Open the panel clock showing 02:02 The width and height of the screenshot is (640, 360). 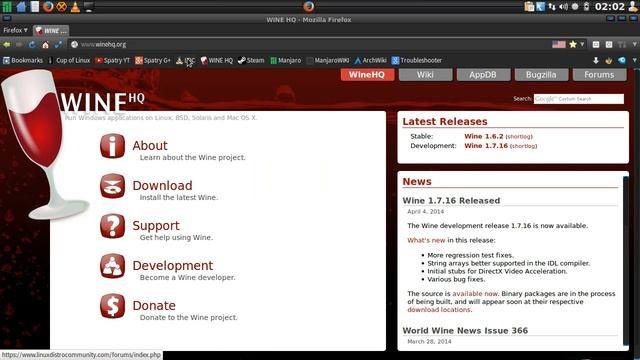point(610,7)
